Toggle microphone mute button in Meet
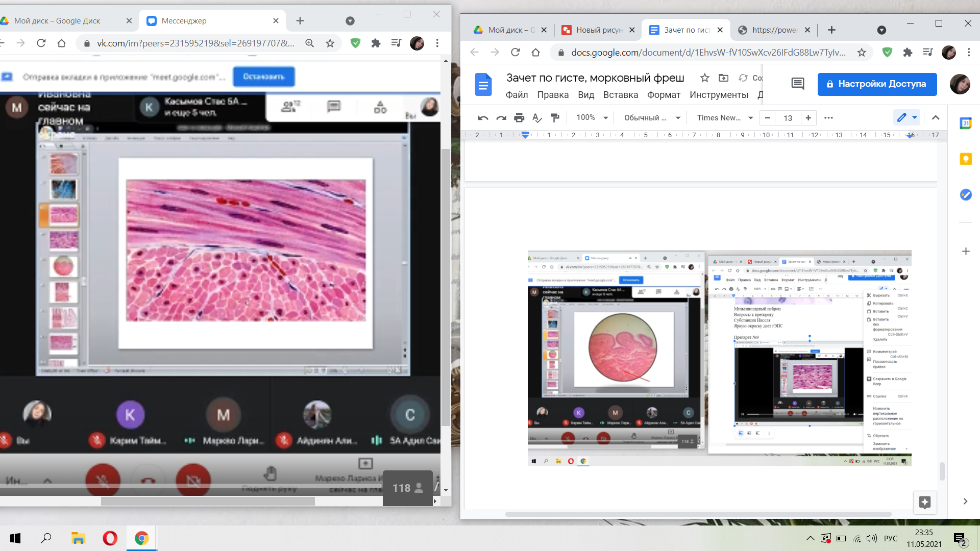 coord(103,480)
